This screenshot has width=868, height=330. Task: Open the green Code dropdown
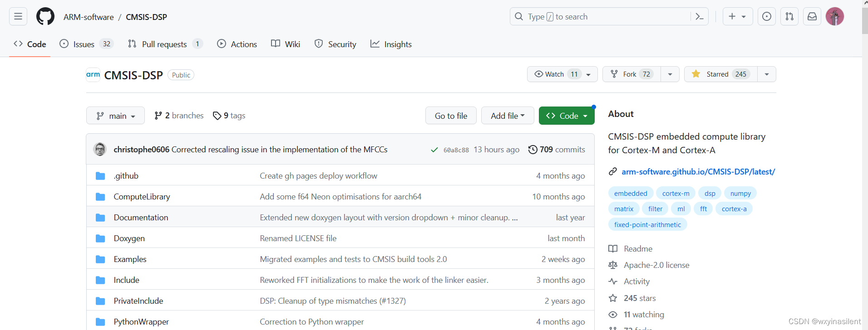pos(566,116)
